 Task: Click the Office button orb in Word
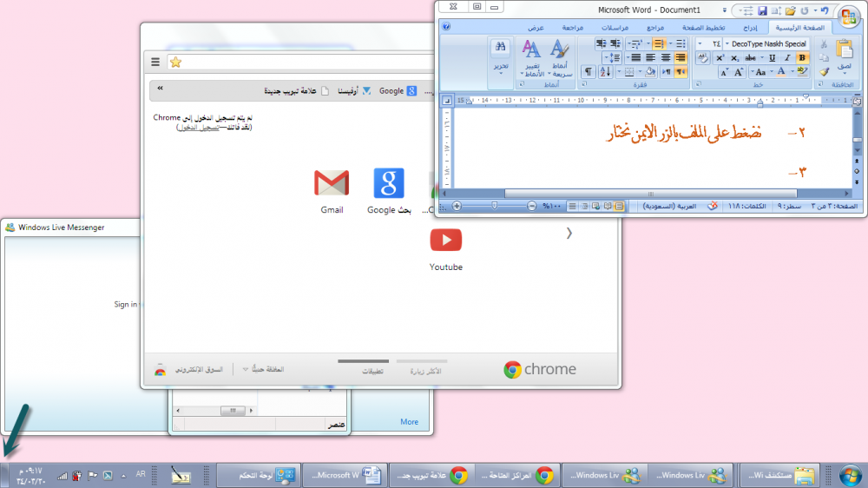click(x=848, y=18)
